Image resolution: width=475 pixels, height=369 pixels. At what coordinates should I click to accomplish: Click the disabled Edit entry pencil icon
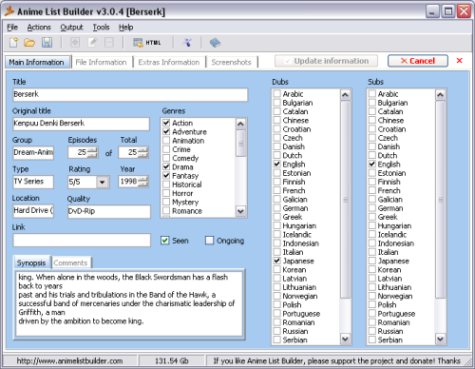pyautogui.click(x=92, y=42)
